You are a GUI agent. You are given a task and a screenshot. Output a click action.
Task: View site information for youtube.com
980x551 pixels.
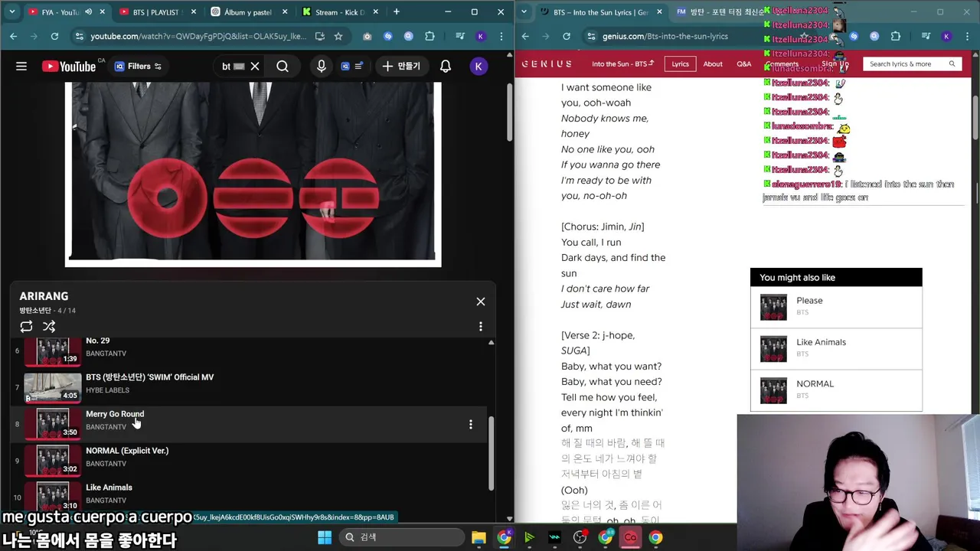79,36
